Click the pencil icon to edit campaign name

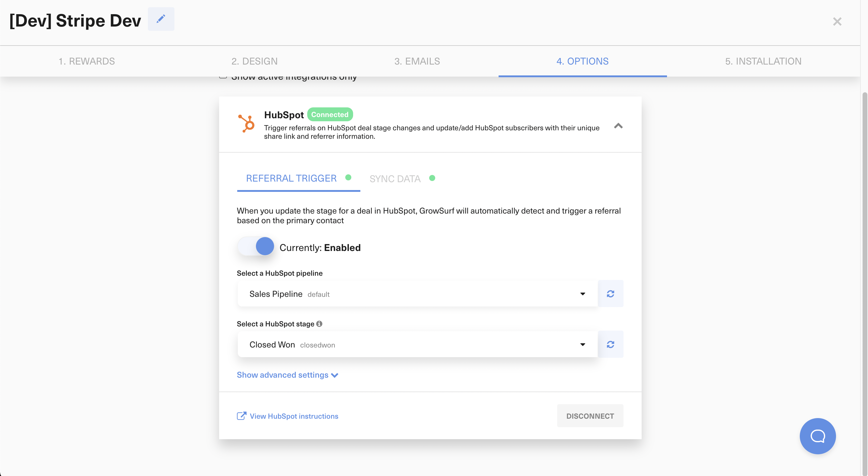point(161,19)
